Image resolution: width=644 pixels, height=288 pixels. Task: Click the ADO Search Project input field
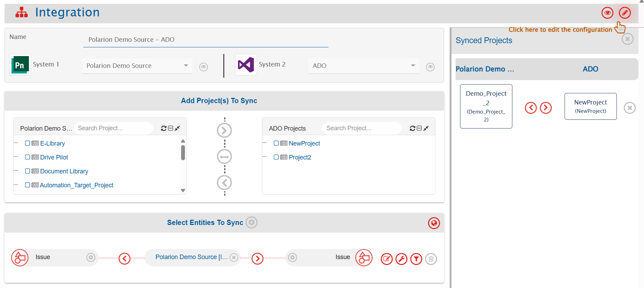[x=361, y=128]
